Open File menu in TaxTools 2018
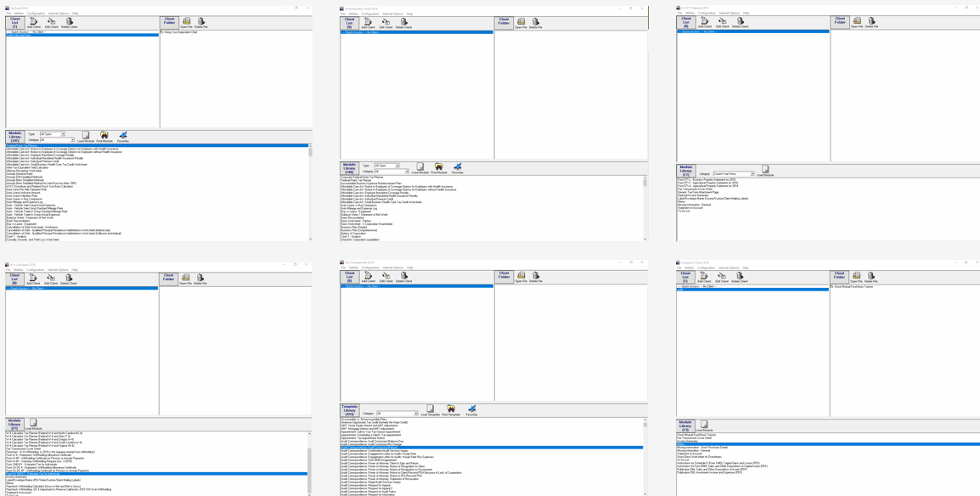Image resolution: width=980 pixels, height=496 pixels. pyautogui.click(x=8, y=13)
